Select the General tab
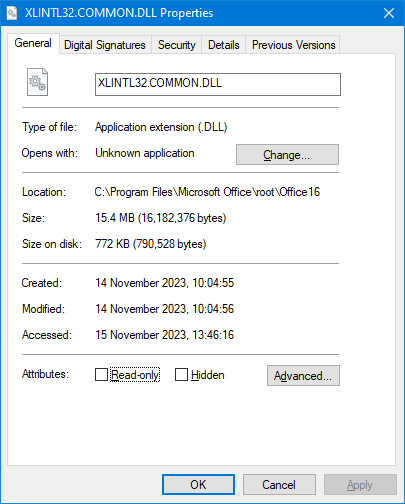The image size is (405, 504). click(33, 43)
